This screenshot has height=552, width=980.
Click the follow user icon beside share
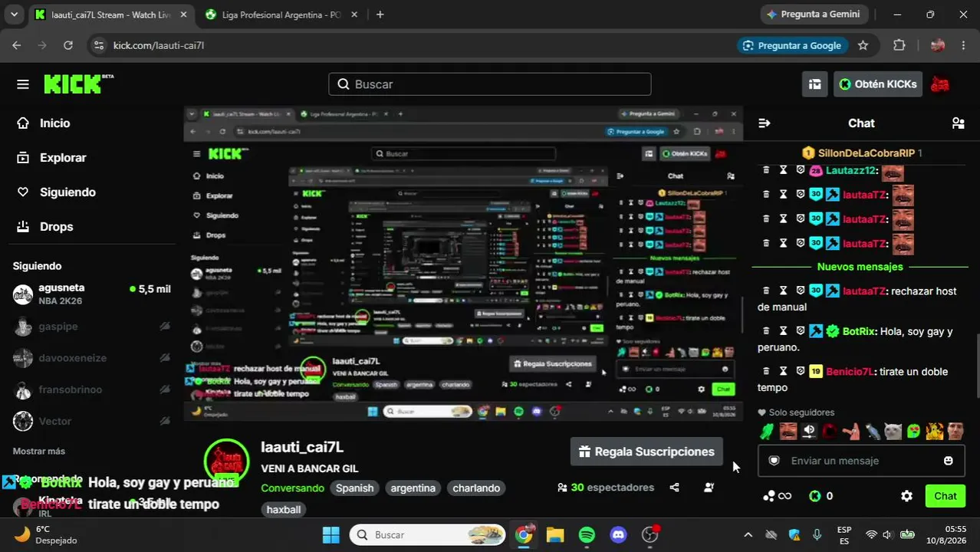pos(709,488)
